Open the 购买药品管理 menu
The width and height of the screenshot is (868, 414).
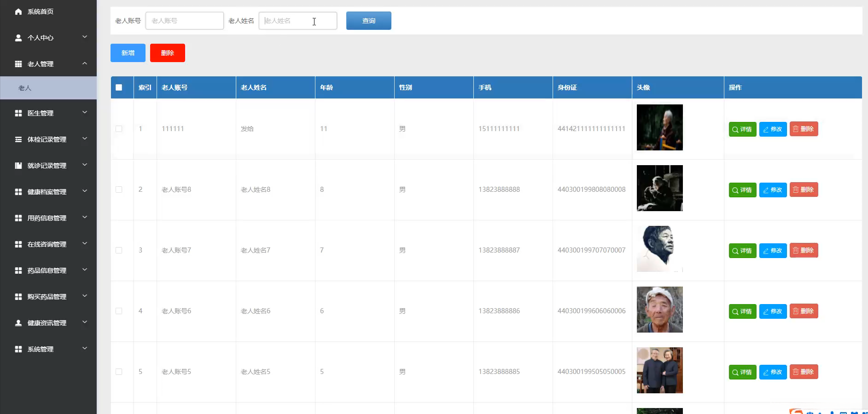48,297
